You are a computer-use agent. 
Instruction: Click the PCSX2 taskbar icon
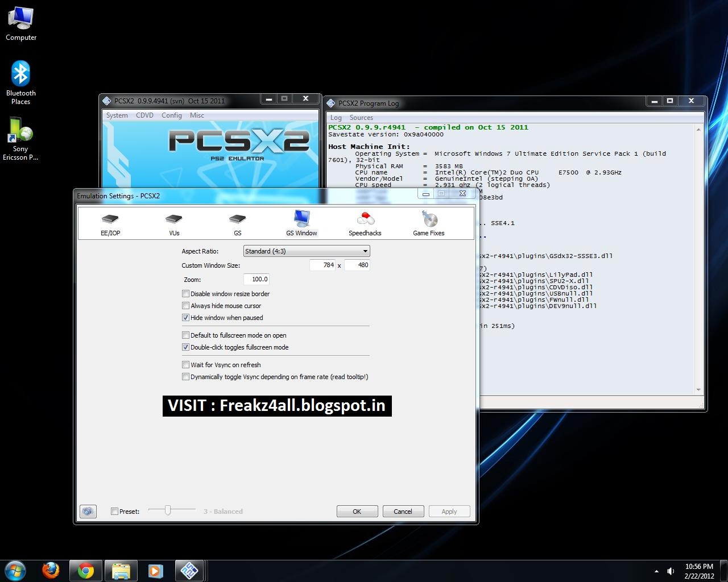click(x=189, y=571)
